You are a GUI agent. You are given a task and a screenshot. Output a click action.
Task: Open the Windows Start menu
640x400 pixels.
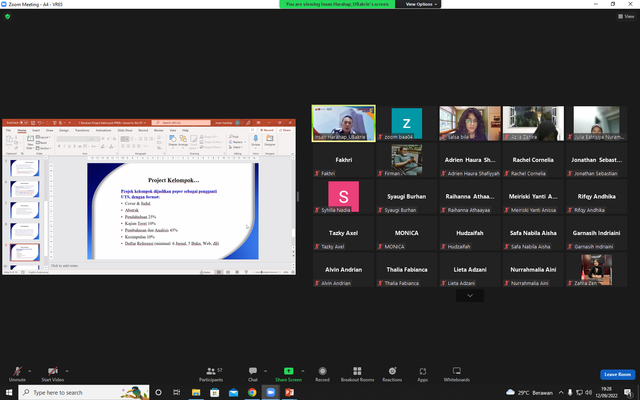tap(9, 393)
